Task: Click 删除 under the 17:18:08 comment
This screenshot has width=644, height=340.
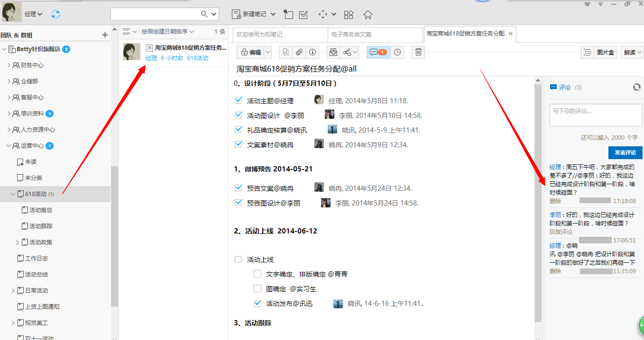Action: [x=555, y=201]
